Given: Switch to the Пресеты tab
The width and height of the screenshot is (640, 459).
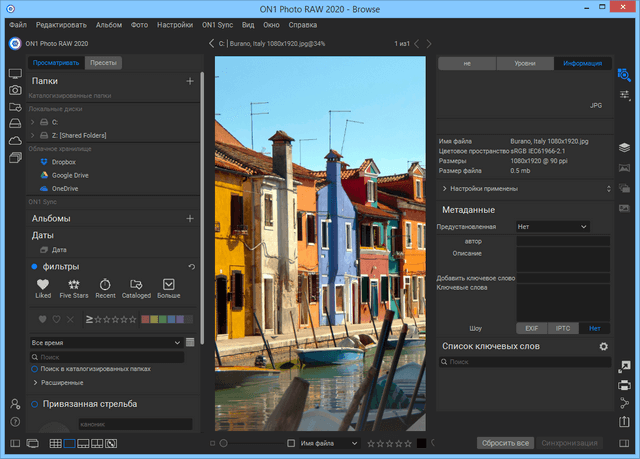Looking at the screenshot, I should [103, 63].
